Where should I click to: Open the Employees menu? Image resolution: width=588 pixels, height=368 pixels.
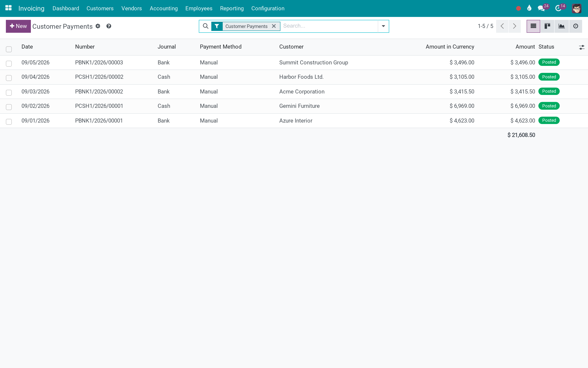199,8
